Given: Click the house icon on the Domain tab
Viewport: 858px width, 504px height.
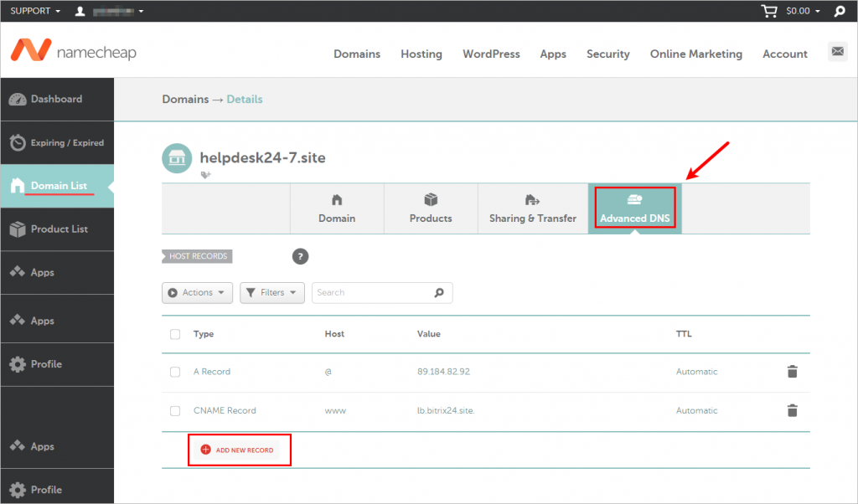Looking at the screenshot, I should click(x=337, y=200).
